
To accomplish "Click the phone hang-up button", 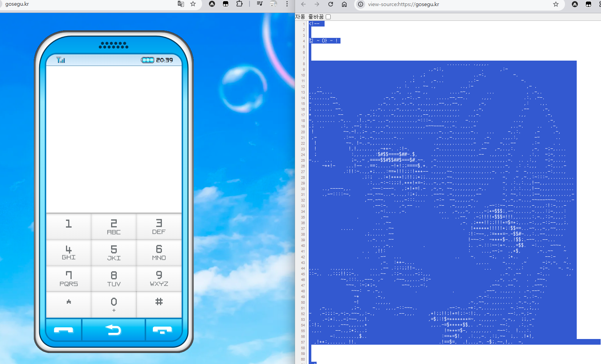I will (x=163, y=330).
